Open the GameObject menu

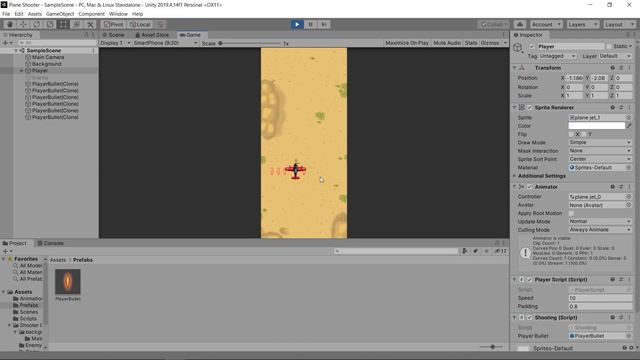[x=60, y=14]
